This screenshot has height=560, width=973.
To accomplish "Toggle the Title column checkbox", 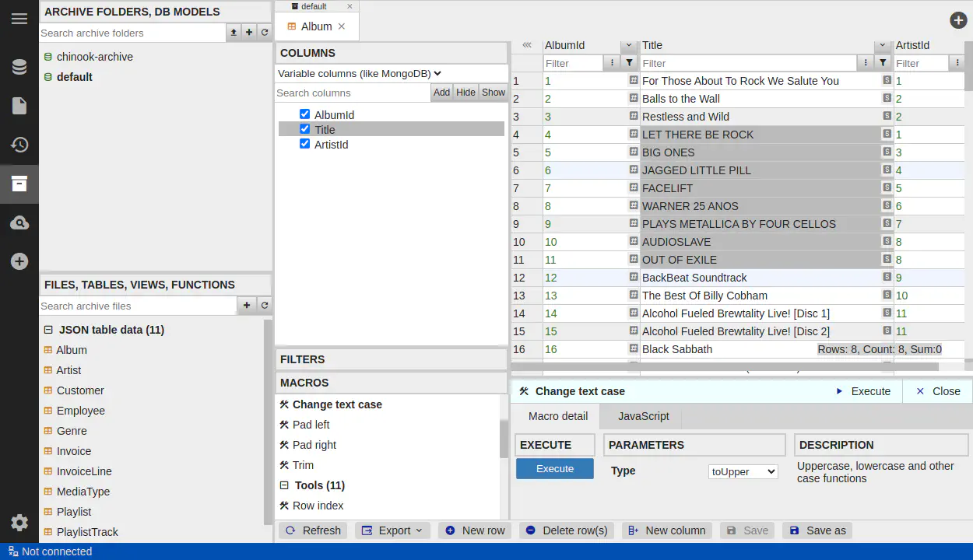I will click(x=304, y=129).
